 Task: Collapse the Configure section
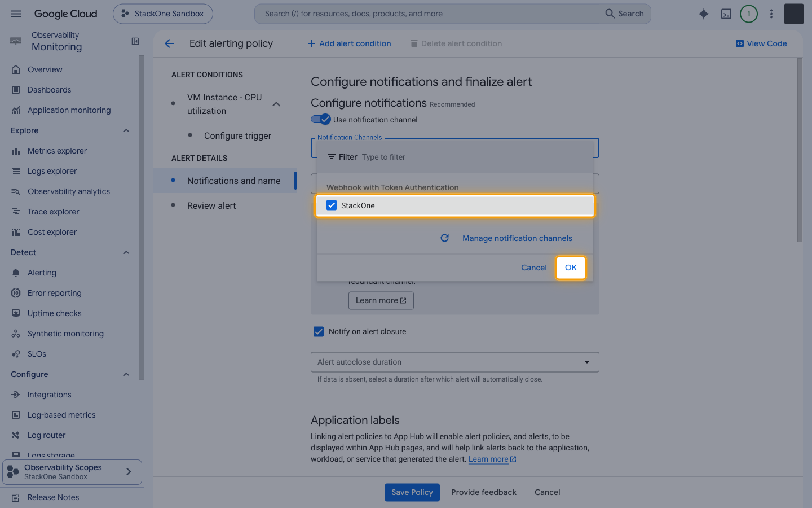pyautogui.click(x=126, y=374)
